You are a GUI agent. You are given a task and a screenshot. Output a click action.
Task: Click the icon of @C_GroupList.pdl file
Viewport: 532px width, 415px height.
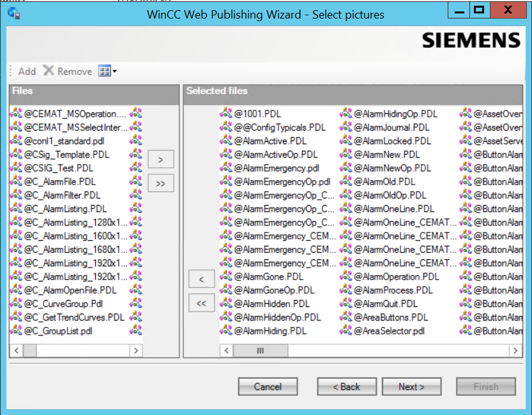tap(16, 330)
